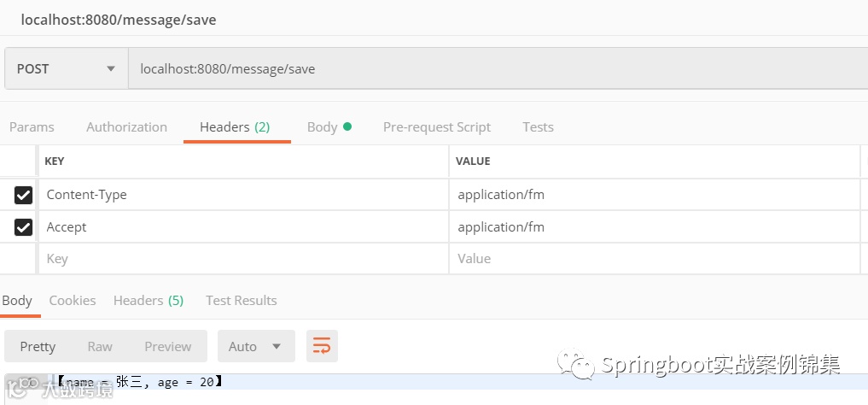Open the Test Results tab

242,300
